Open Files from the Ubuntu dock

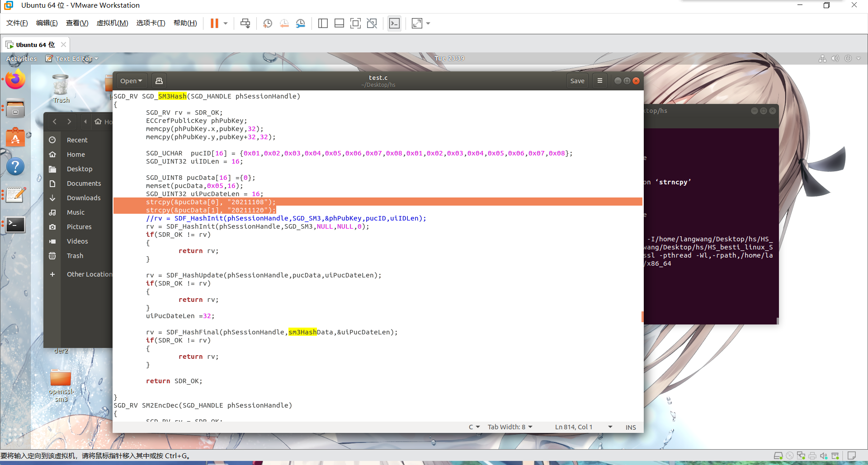(x=15, y=109)
